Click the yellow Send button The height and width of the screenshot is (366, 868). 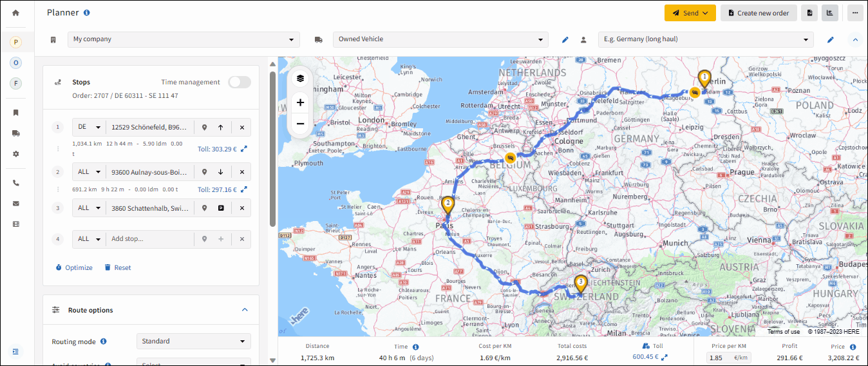pyautogui.click(x=690, y=13)
